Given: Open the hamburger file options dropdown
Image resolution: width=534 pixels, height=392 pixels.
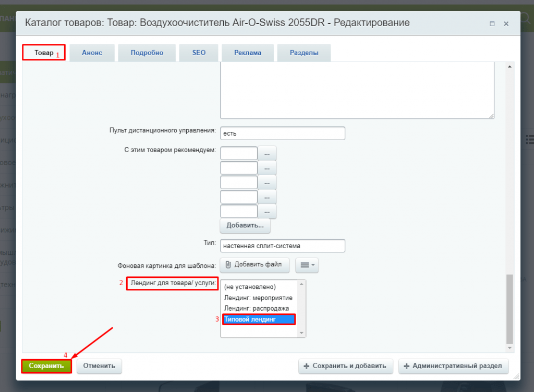Looking at the screenshot, I should point(307,265).
